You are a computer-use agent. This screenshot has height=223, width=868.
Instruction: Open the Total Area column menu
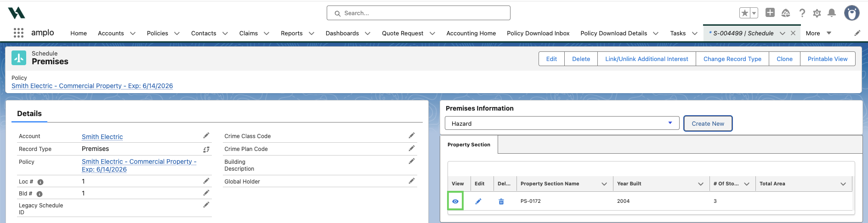(843, 184)
